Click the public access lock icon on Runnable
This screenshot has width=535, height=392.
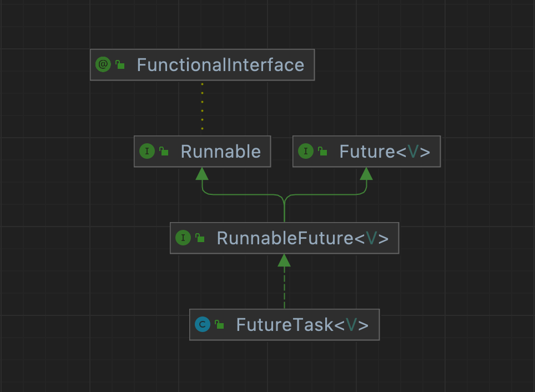(x=164, y=152)
